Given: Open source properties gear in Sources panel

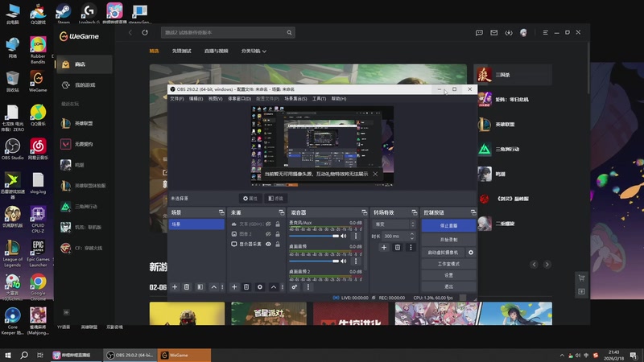Looking at the screenshot, I should [x=260, y=287].
